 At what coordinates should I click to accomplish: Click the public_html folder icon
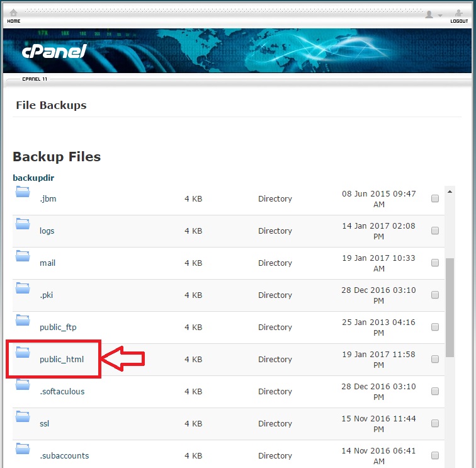pyautogui.click(x=23, y=352)
